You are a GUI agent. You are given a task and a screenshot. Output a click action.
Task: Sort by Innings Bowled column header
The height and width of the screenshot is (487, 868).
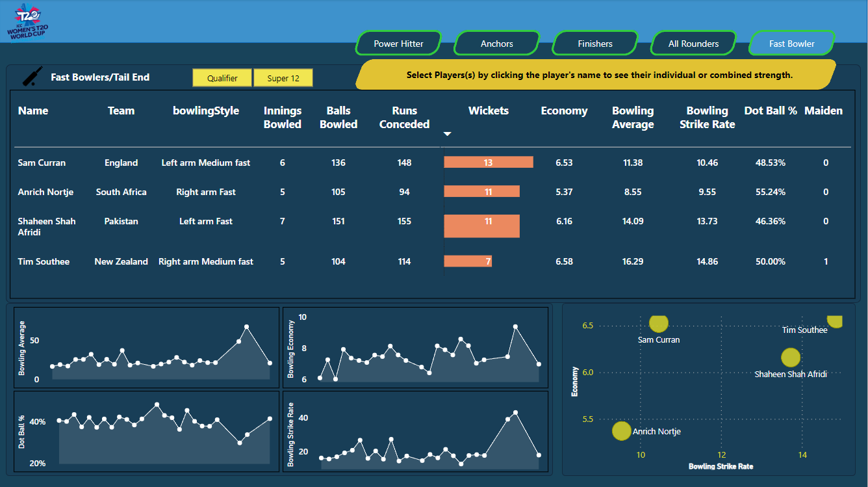click(x=283, y=117)
